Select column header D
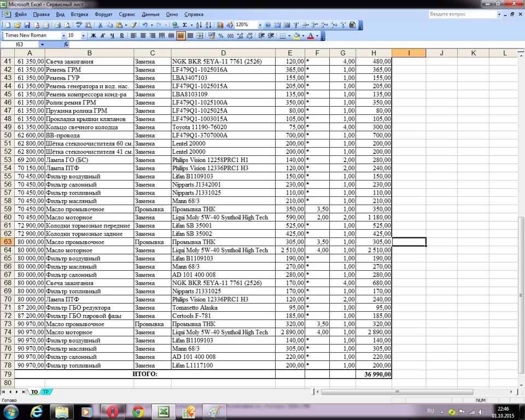This screenshot has height=420, width=525. [223, 53]
